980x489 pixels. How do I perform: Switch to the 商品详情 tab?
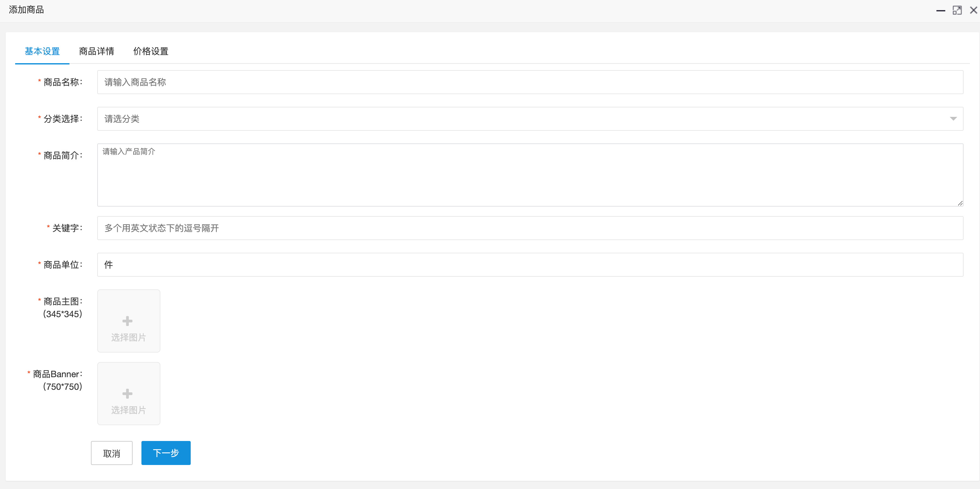point(97,51)
